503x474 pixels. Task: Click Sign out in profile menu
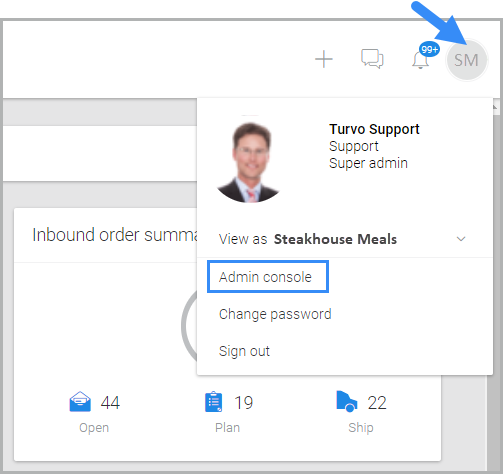pyautogui.click(x=244, y=351)
